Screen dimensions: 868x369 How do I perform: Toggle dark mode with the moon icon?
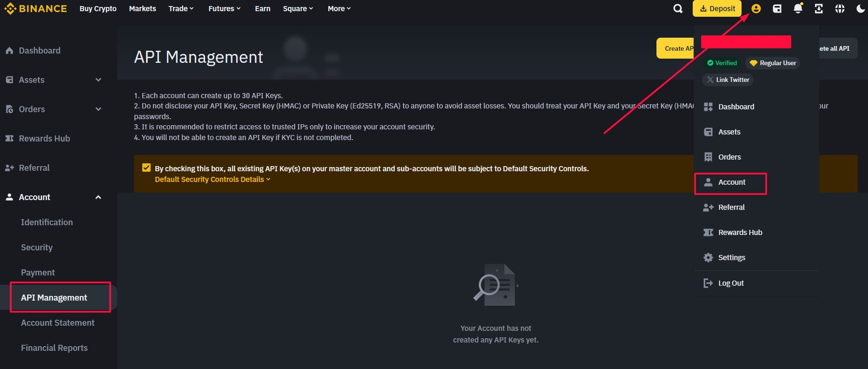[x=861, y=8]
